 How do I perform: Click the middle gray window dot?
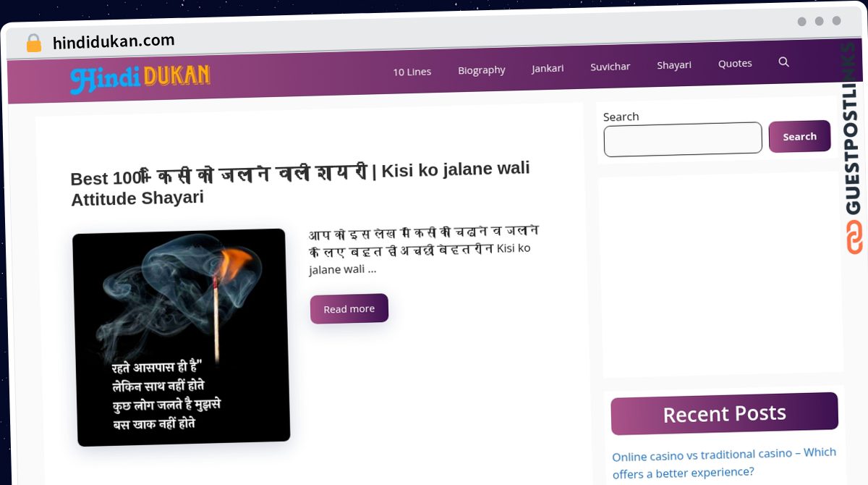coord(819,22)
